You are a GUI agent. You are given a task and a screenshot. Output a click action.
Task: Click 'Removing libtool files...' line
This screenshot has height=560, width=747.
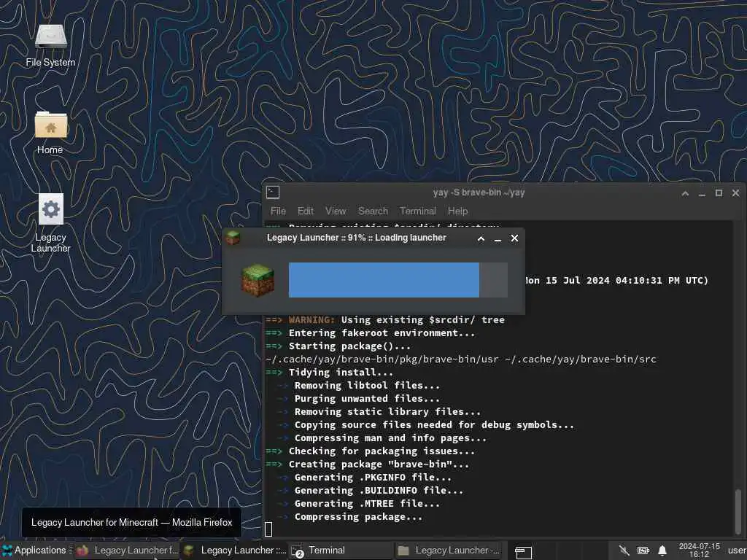pos(367,385)
